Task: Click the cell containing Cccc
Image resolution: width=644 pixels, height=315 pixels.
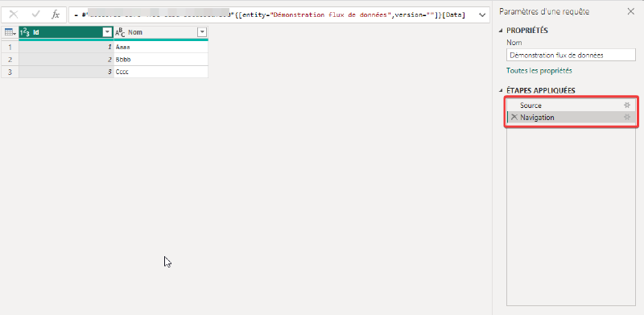Action: 161,72
